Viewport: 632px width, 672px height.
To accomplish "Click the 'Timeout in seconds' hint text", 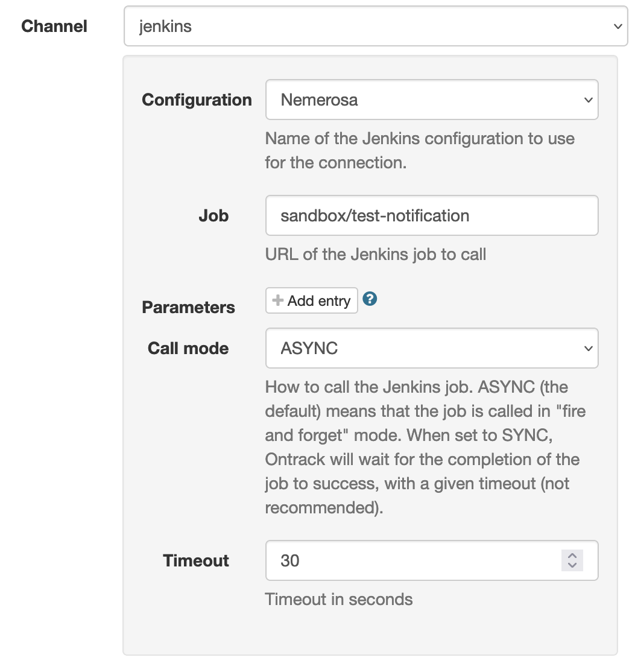I will pos(339,599).
